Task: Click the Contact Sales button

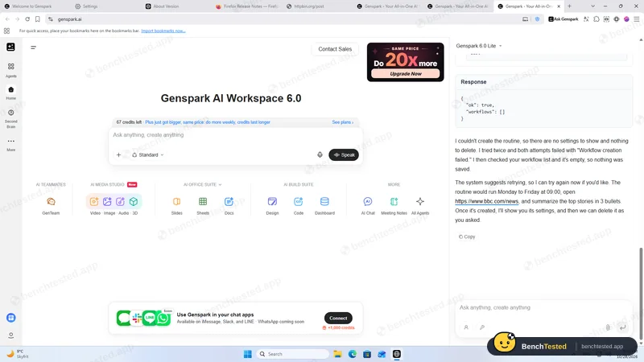Action: point(335,49)
